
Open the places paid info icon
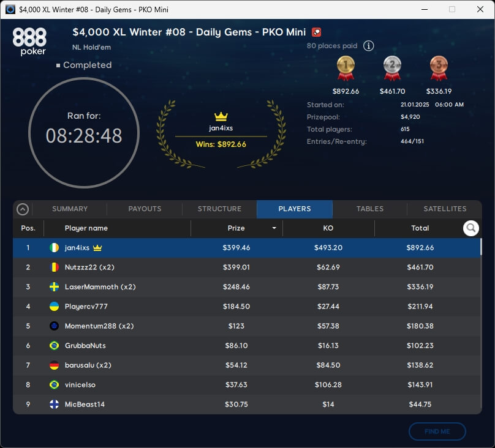point(368,46)
